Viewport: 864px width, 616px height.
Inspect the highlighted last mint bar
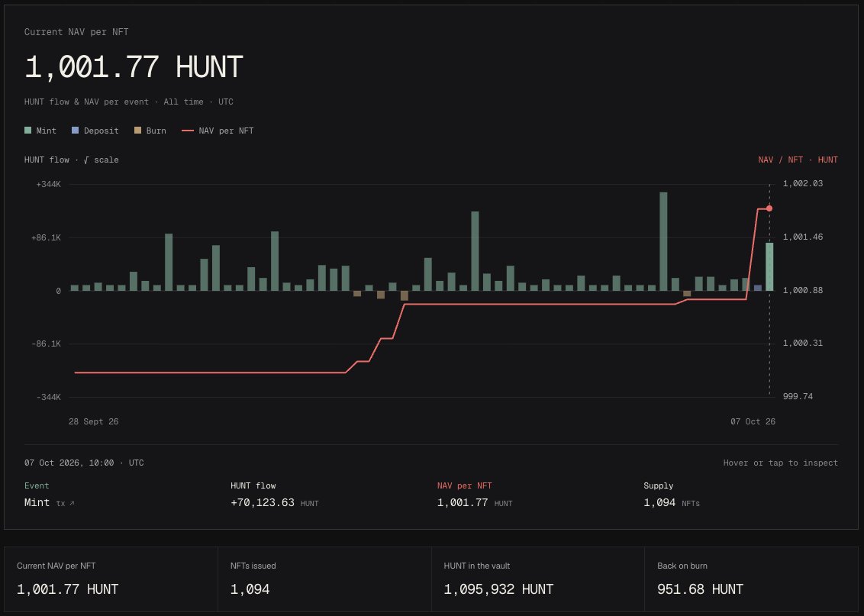tap(769, 266)
